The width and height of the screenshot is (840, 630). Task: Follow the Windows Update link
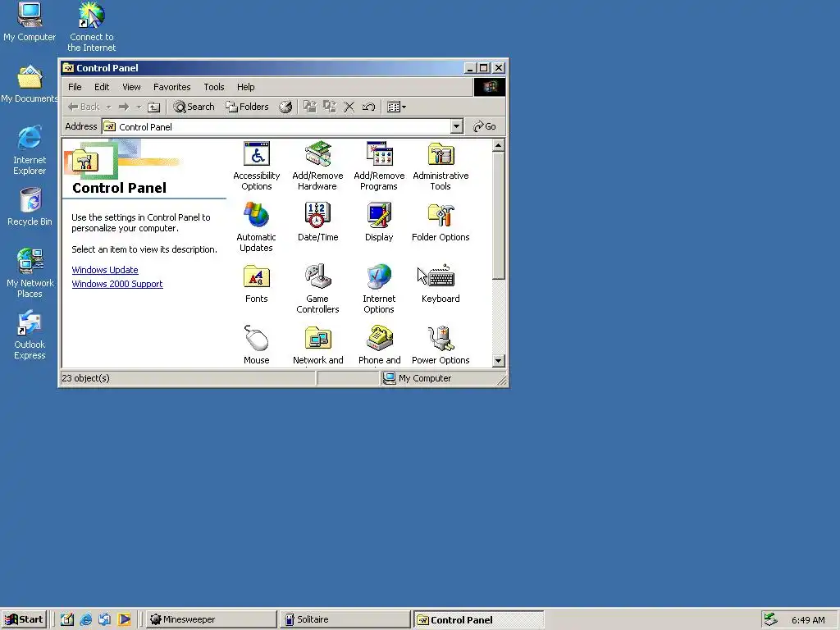coord(105,270)
